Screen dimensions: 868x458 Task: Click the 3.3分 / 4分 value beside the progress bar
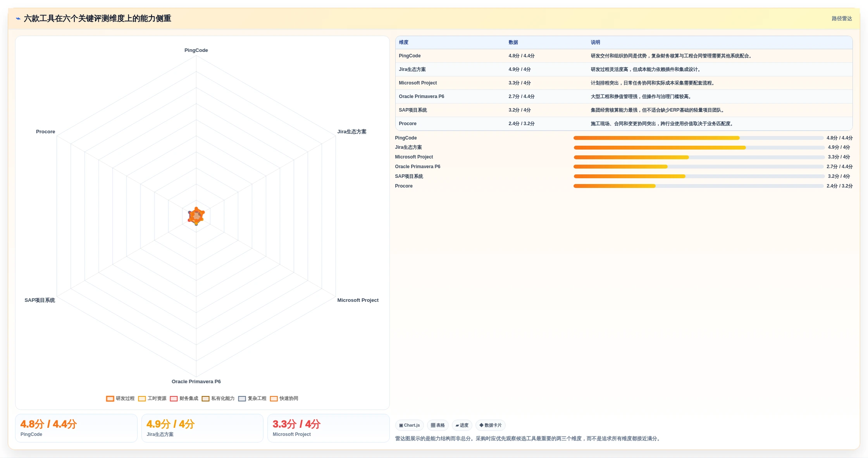[x=839, y=157]
